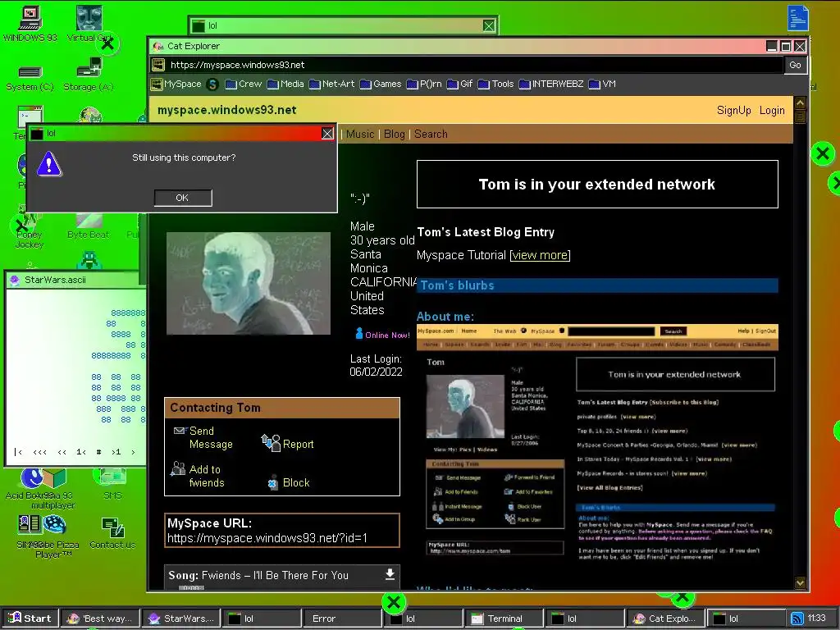
Task: Click the '#' pause control in StarWars.ascii
Action: tap(98, 452)
